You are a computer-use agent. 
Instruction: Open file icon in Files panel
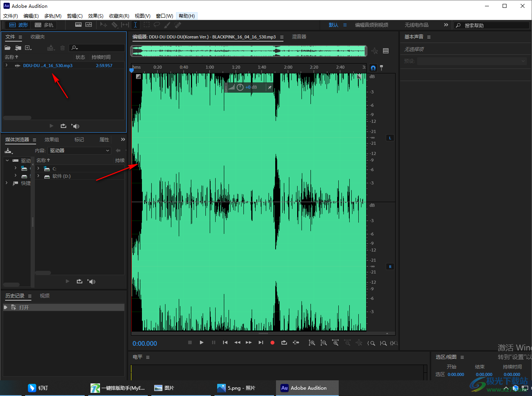click(x=7, y=48)
